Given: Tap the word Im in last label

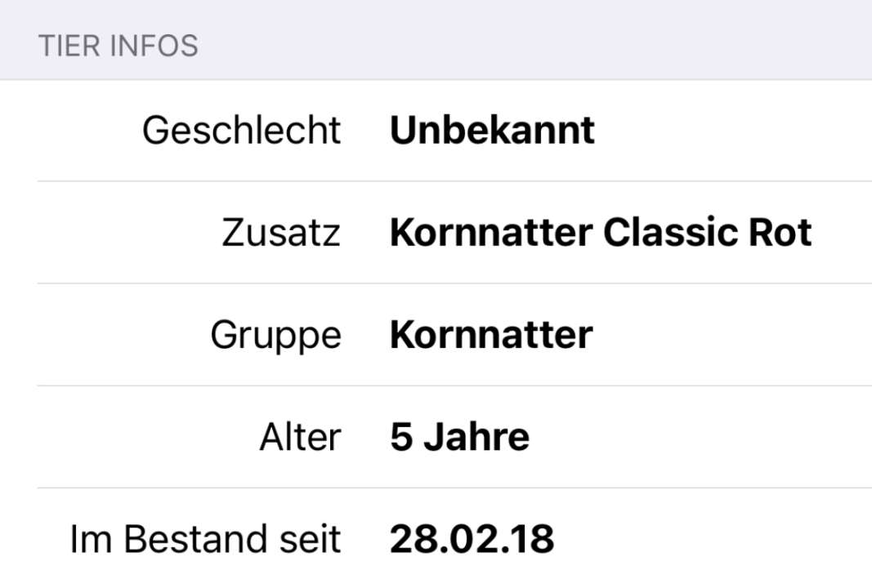Looking at the screenshot, I should tap(91, 539).
